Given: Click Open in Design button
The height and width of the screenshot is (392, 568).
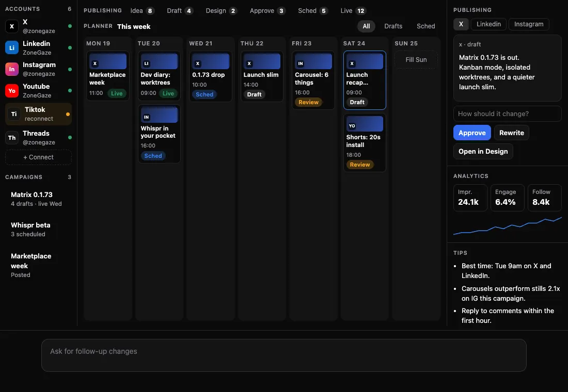Looking at the screenshot, I should (x=483, y=151).
